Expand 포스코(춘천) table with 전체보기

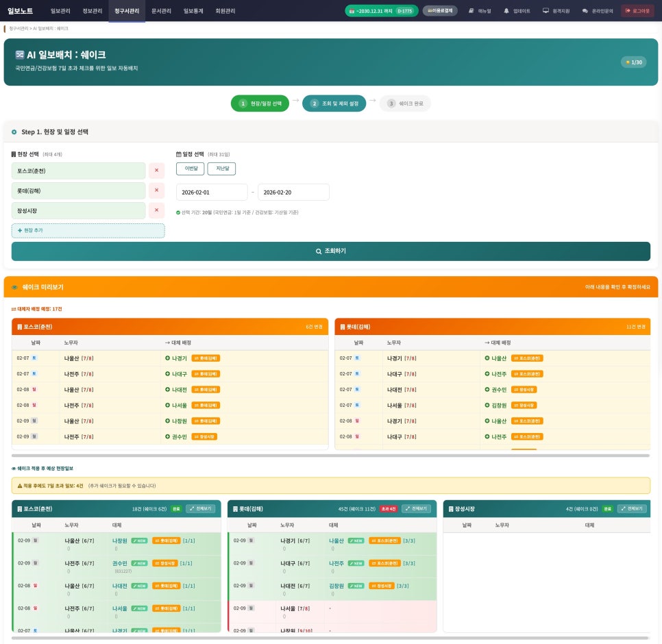click(x=200, y=509)
